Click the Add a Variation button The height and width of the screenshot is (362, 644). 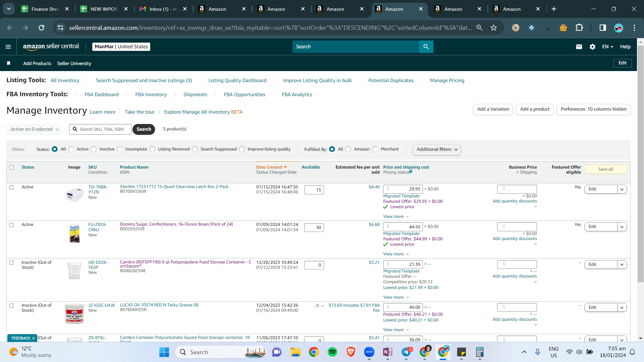click(x=493, y=109)
